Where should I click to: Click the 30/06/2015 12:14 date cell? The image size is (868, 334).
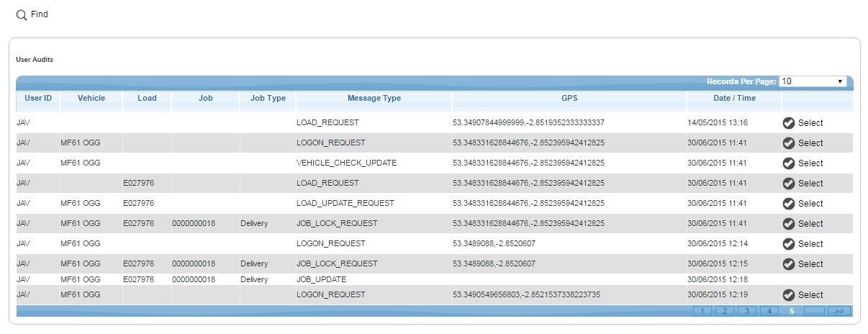click(x=718, y=244)
